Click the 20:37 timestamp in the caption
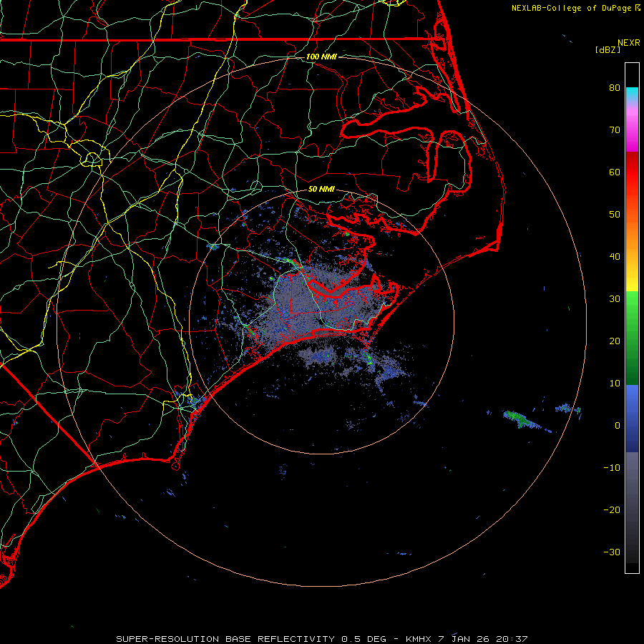The height and width of the screenshot is (644, 644). (512, 639)
